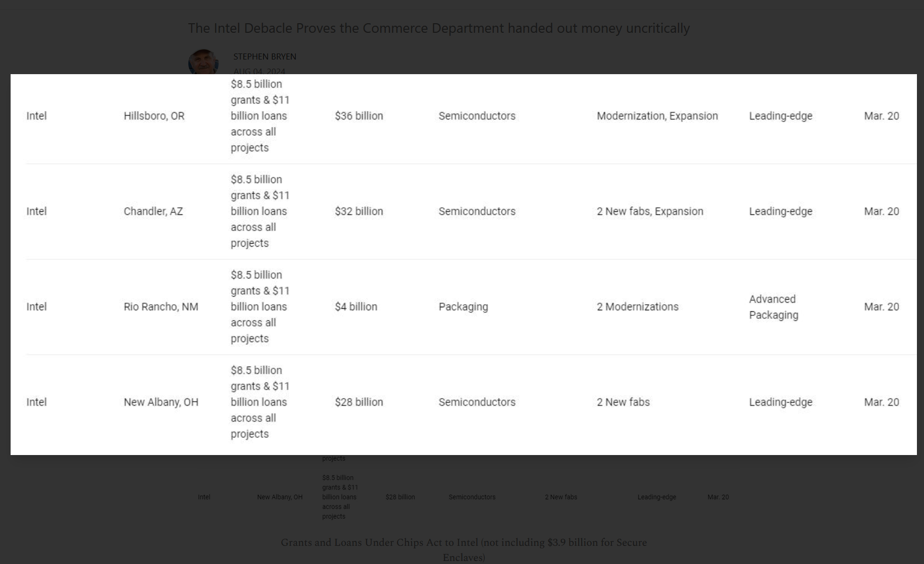Open the STEPHEN BRYEN author link
The height and width of the screenshot is (564, 924).
[x=265, y=57]
